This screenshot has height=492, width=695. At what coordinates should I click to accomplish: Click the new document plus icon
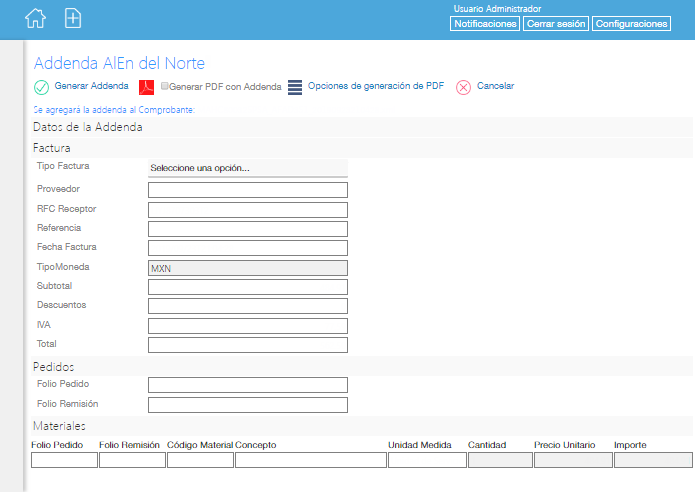coord(73,19)
